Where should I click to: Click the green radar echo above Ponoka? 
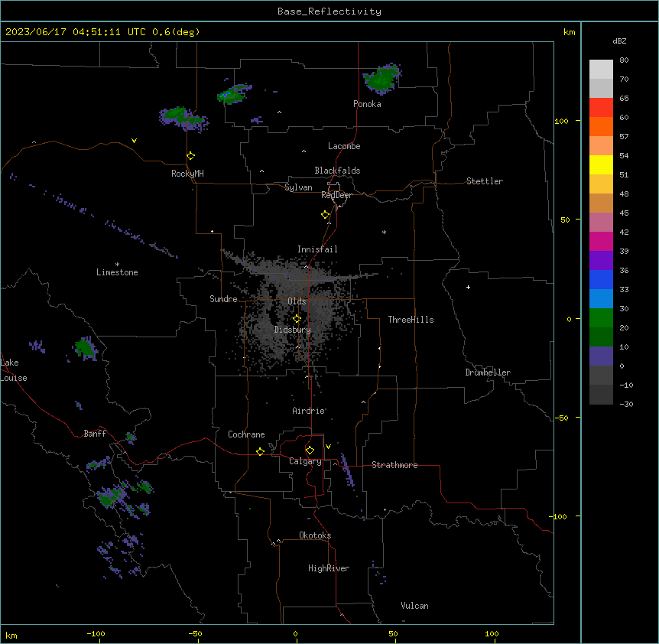(381, 79)
